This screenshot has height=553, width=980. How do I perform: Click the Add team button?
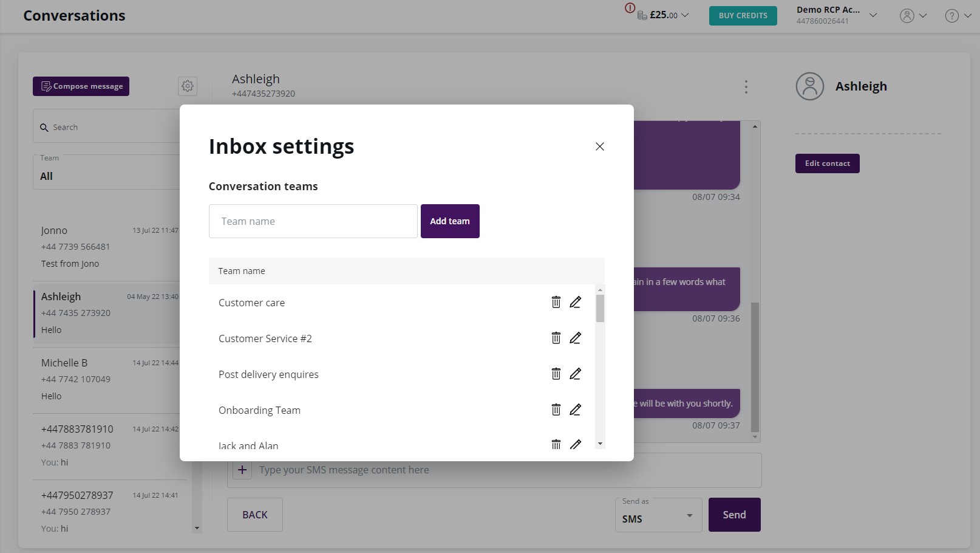pyautogui.click(x=449, y=221)
